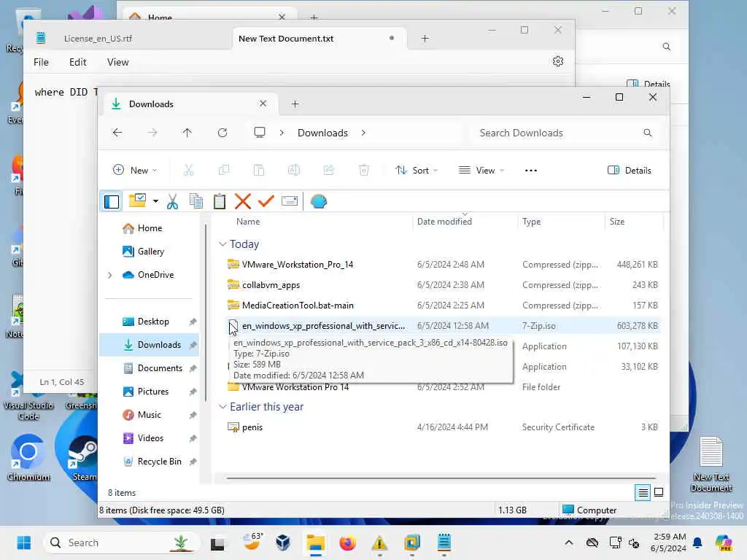The width and height of the screenshot is (747, 560).
Task: Click the classic toolbar Copy icon
Action: click(x=196, y=201)
